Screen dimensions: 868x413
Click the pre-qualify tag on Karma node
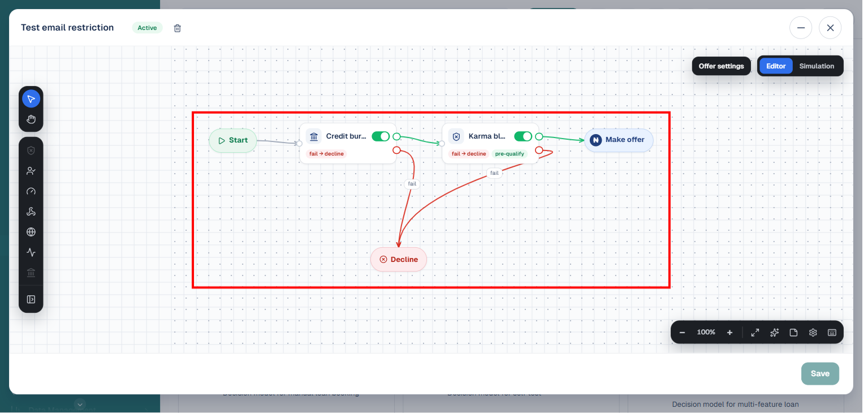[509, 154]
